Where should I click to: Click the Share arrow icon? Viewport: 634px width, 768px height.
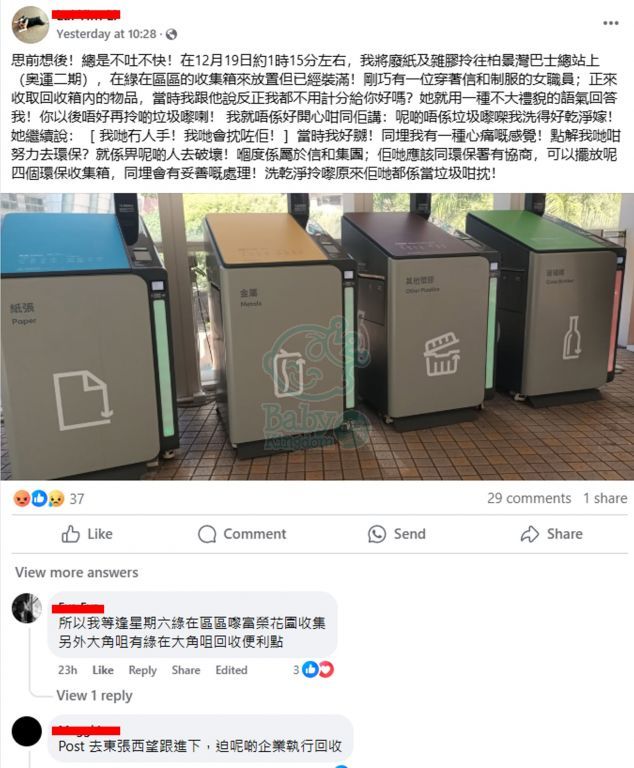point(530,534)
